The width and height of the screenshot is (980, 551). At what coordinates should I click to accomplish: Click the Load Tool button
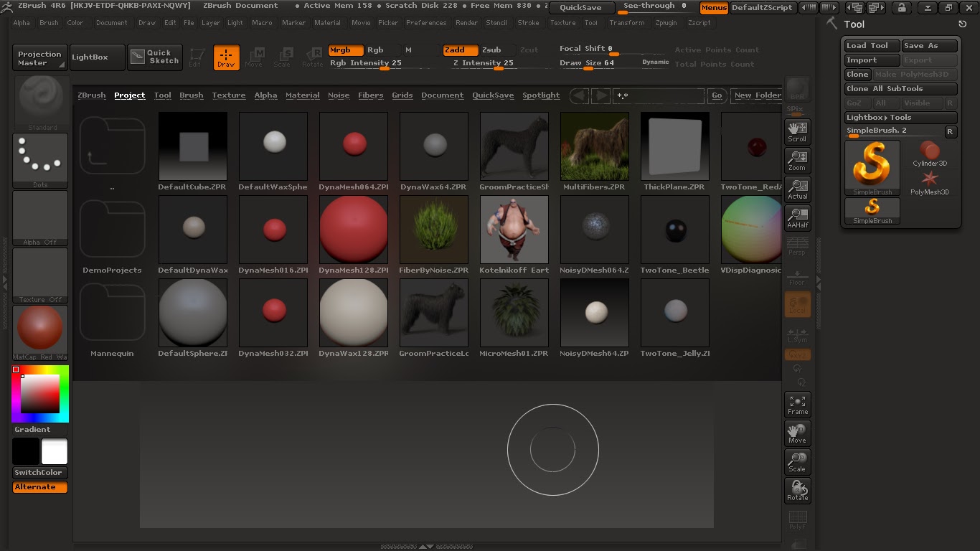(x=872, y=46)
